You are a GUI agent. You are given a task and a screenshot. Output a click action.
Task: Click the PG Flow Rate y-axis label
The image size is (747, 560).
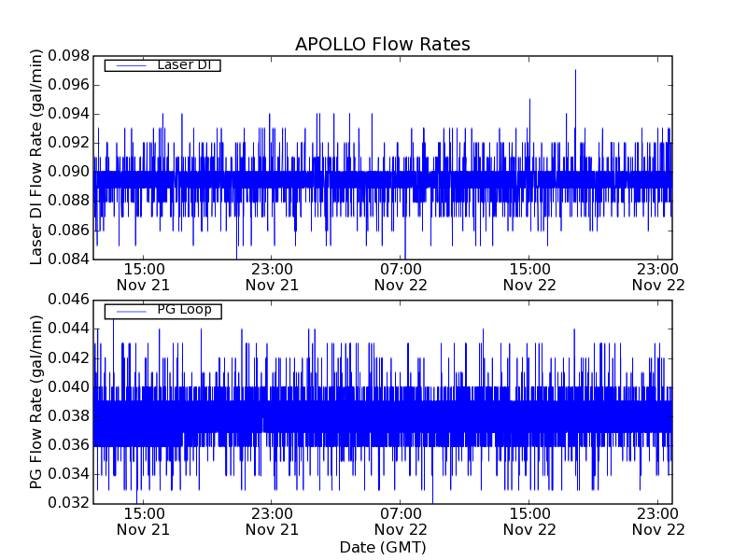click(37, 401)
